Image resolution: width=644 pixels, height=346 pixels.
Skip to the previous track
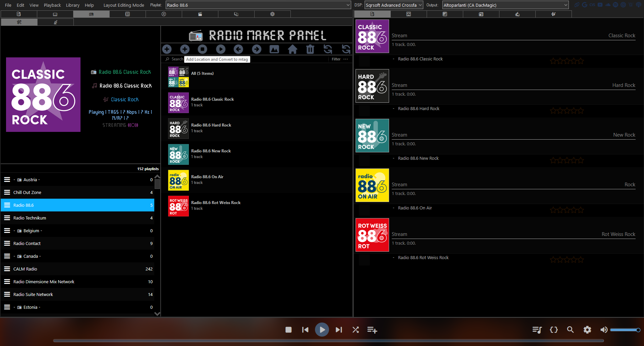(305, 330)
